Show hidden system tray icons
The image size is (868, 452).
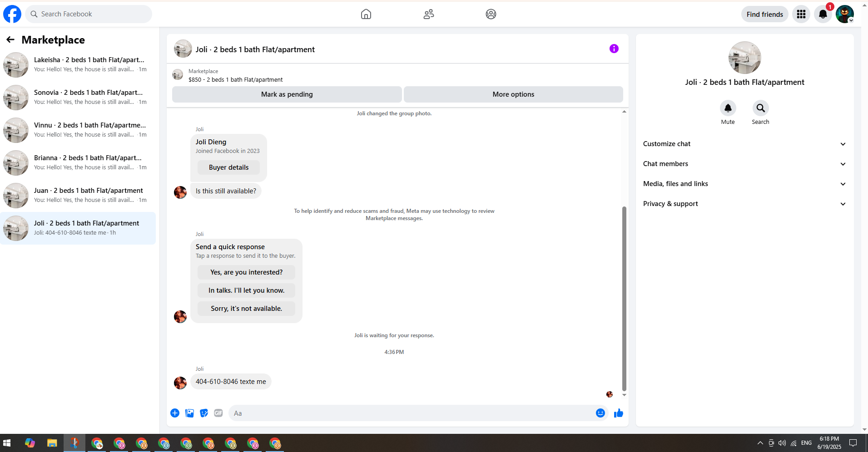pos(760,443)
